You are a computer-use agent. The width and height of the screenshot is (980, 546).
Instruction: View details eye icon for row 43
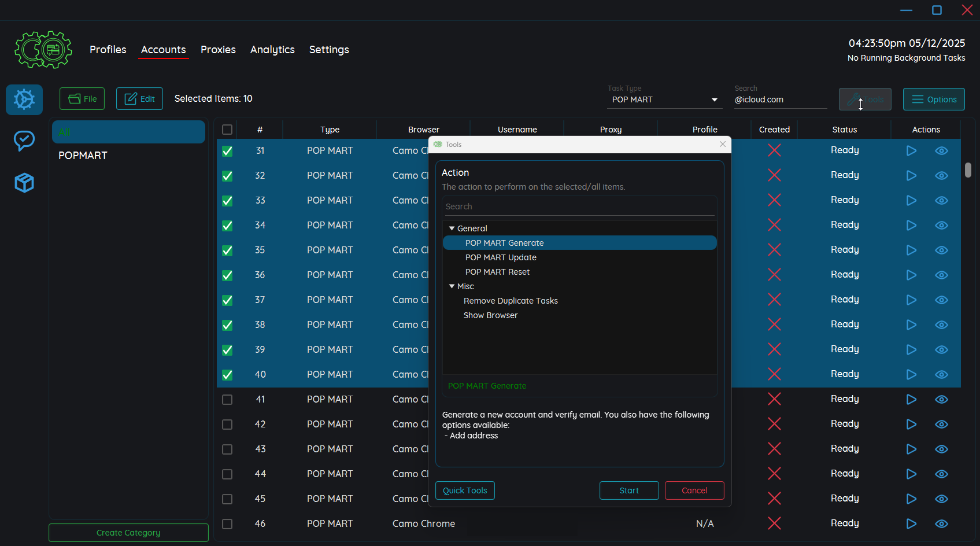941,449
